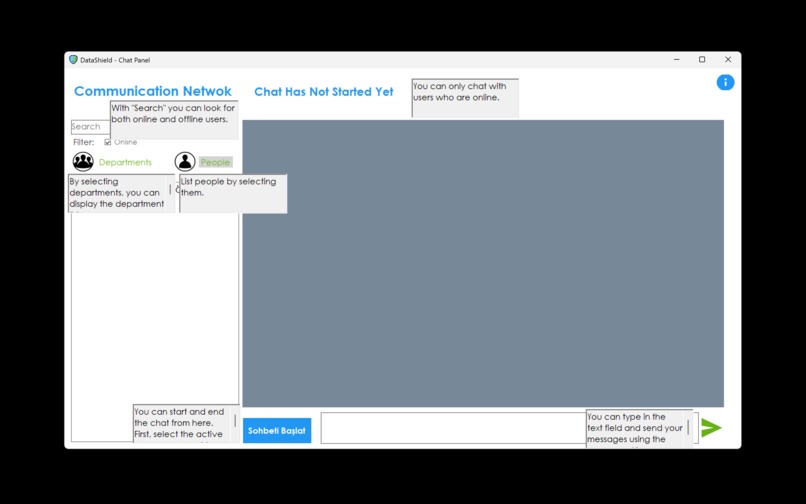The width and height of the screenshot is (806, 504).
Task: Click the start and end chat tooltip scrollbar
Action: (235, 422)
